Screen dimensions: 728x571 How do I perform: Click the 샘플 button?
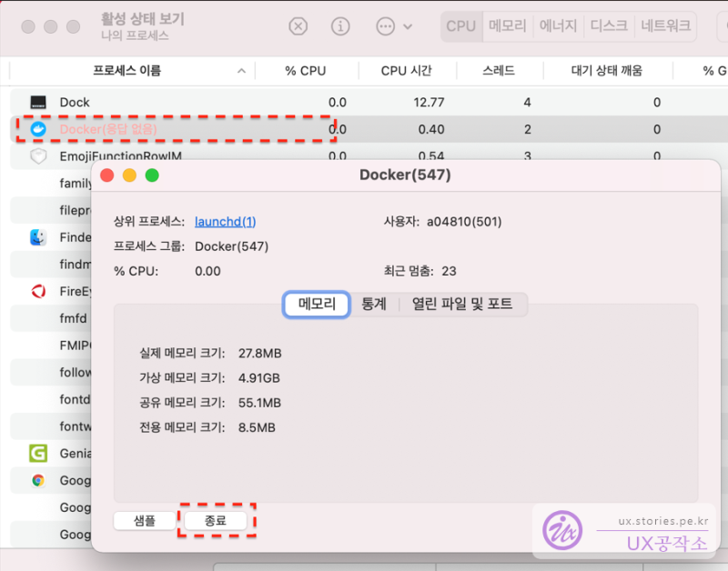145,520
